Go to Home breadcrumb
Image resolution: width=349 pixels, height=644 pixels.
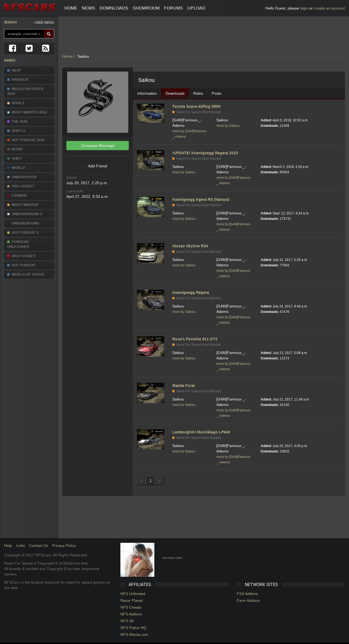pyautogui.click(x=67, y=56)
